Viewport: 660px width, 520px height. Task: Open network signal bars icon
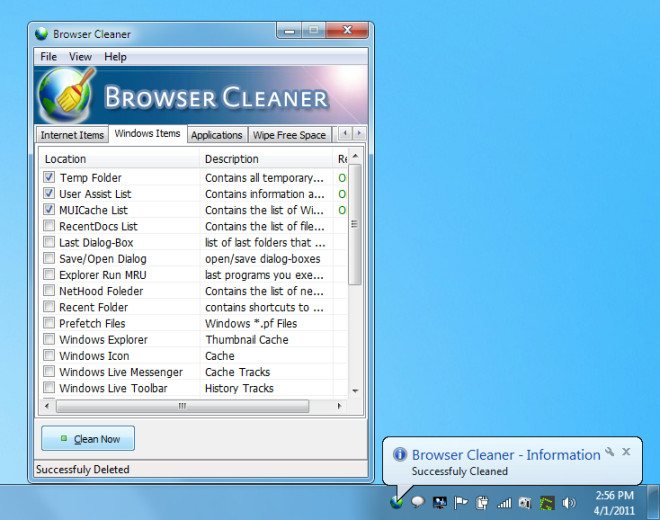pyautogui.click(x=504, y=502)
